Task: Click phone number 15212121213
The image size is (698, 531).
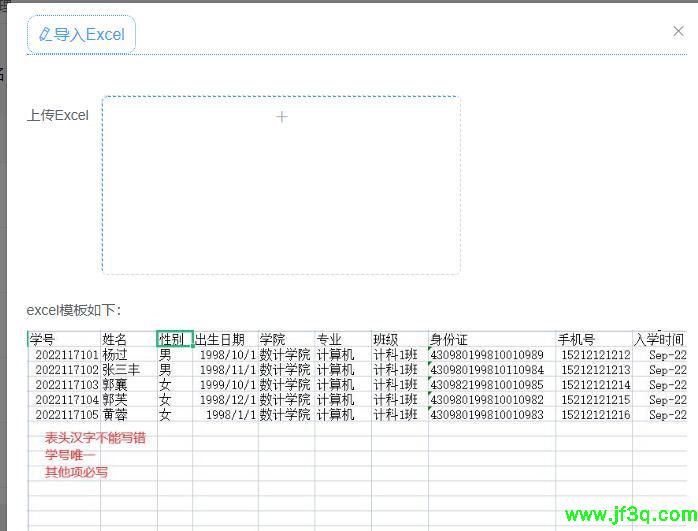Action: 596,370
